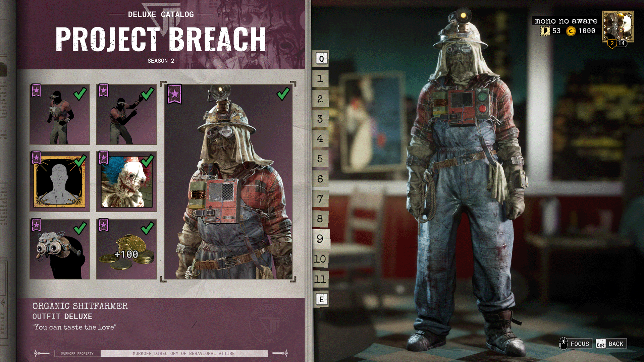Select the night vision goggles cosmetic item
The image size is (644, 362).
coord(60,249)
